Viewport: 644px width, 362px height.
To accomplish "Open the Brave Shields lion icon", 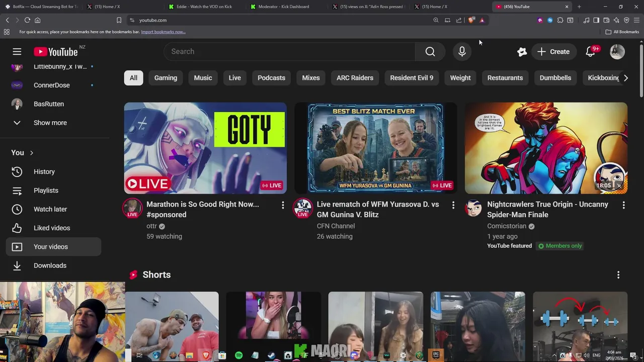I will point(471,20).
